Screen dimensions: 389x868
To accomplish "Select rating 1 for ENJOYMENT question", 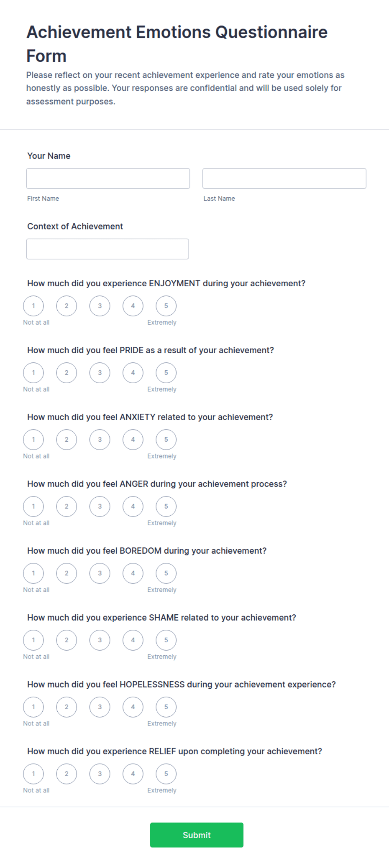I will [x=33, y=306].
